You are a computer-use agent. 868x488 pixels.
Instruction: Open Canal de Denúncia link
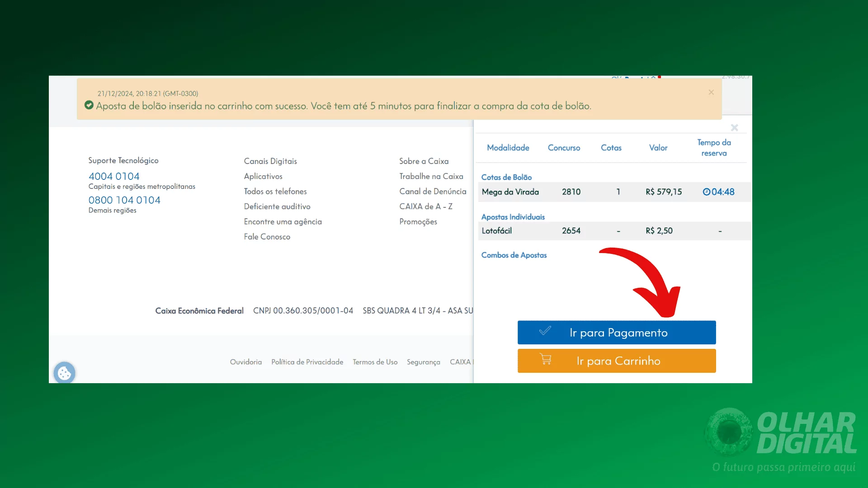click(433, 192)
